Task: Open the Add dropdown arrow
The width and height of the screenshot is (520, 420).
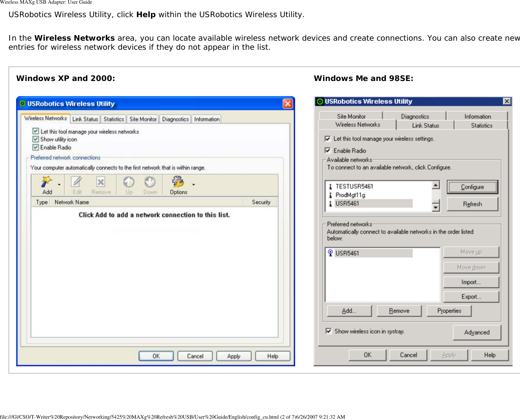Action: click(59, 184)
